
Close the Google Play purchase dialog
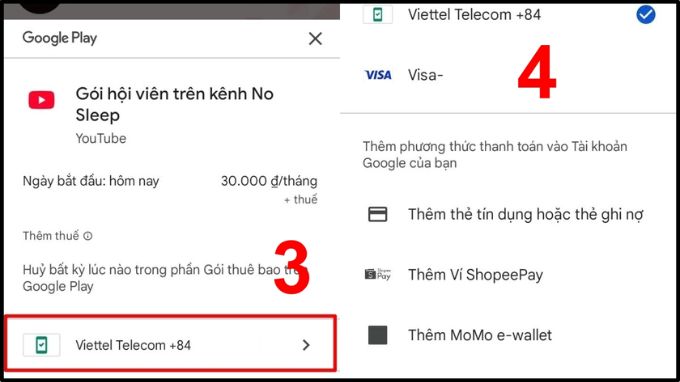(315, 39)
